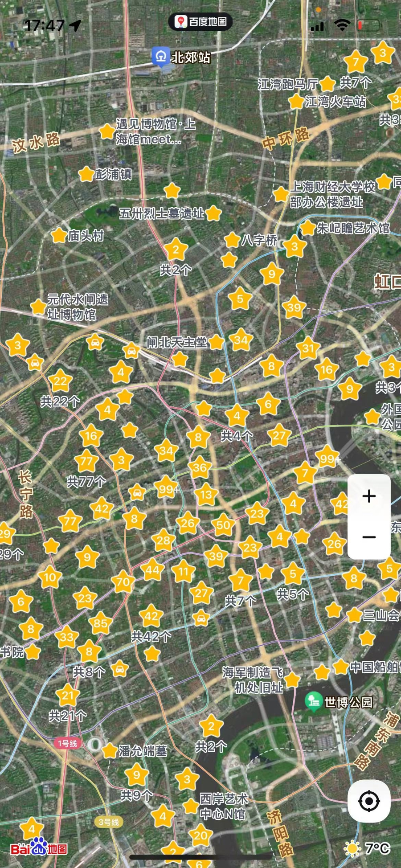Expand the cluster star numbered 50
The image size is (401, 868).
pos(223,525)
